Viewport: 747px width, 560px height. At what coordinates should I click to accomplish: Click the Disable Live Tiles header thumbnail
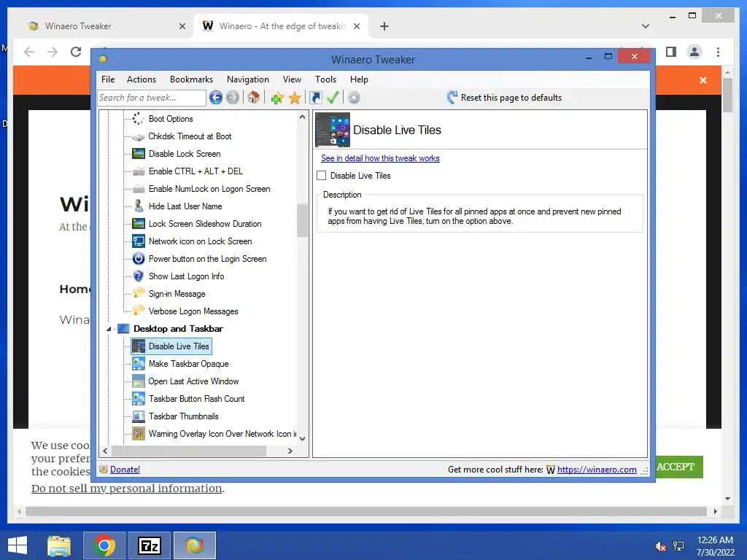click(333, 130)
